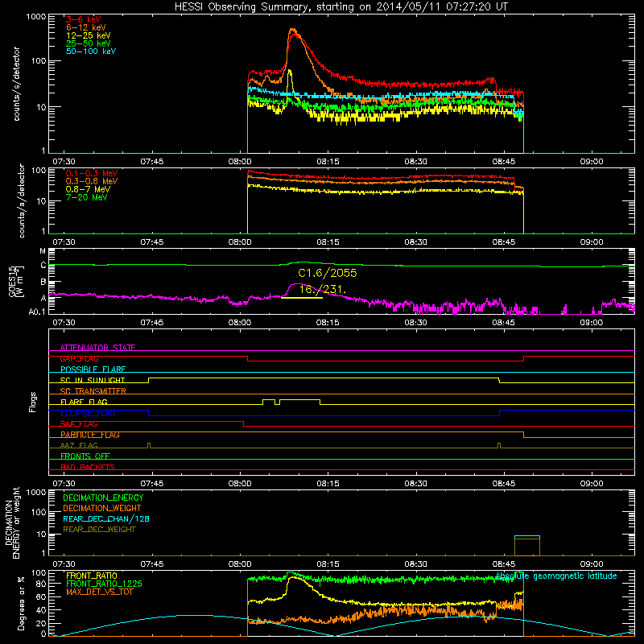
Task: Click the DECIMATION ENERGY or weight axis label
Action: pos(12,522)
